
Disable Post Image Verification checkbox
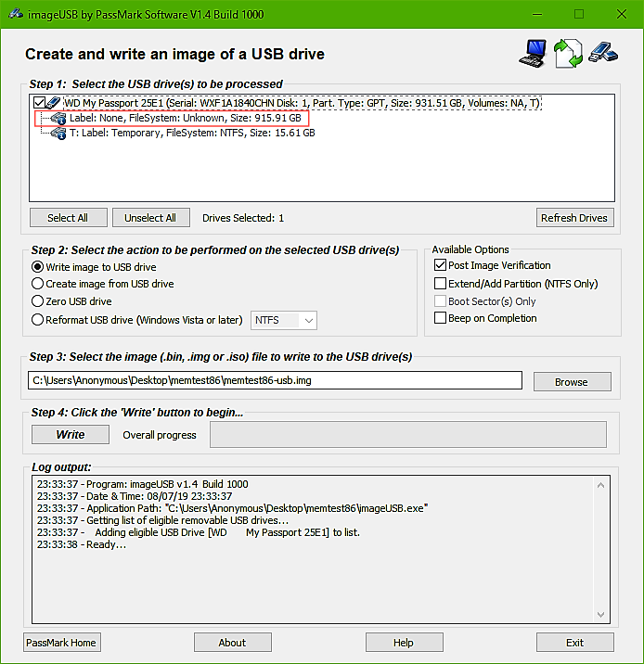click(x=440, y=265)
